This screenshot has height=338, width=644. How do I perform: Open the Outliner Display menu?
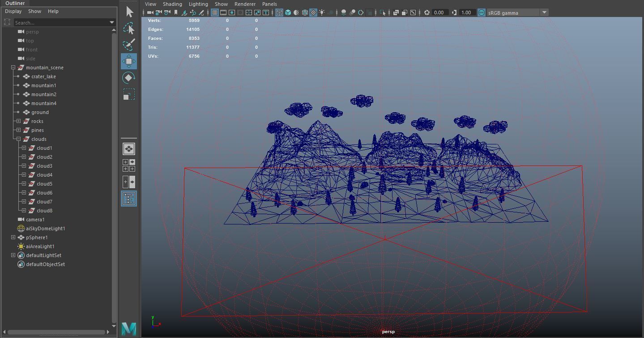tap(13, 11)
